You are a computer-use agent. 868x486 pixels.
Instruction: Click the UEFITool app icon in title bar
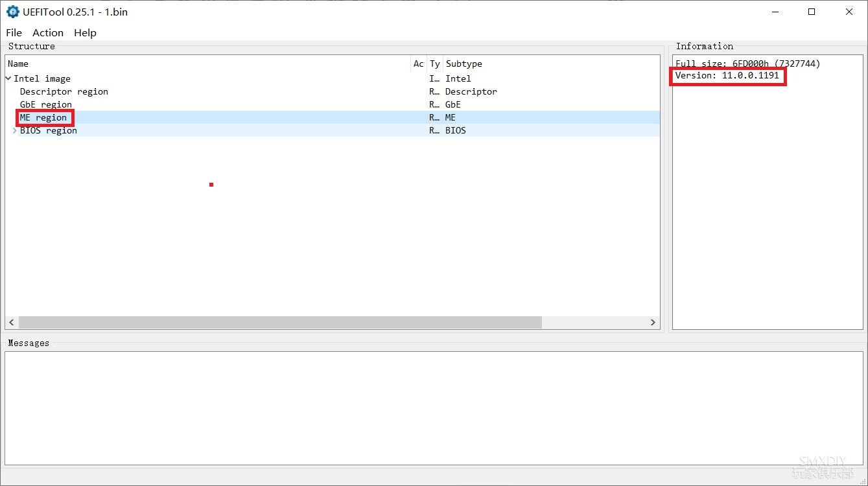[x=12, y=12]
